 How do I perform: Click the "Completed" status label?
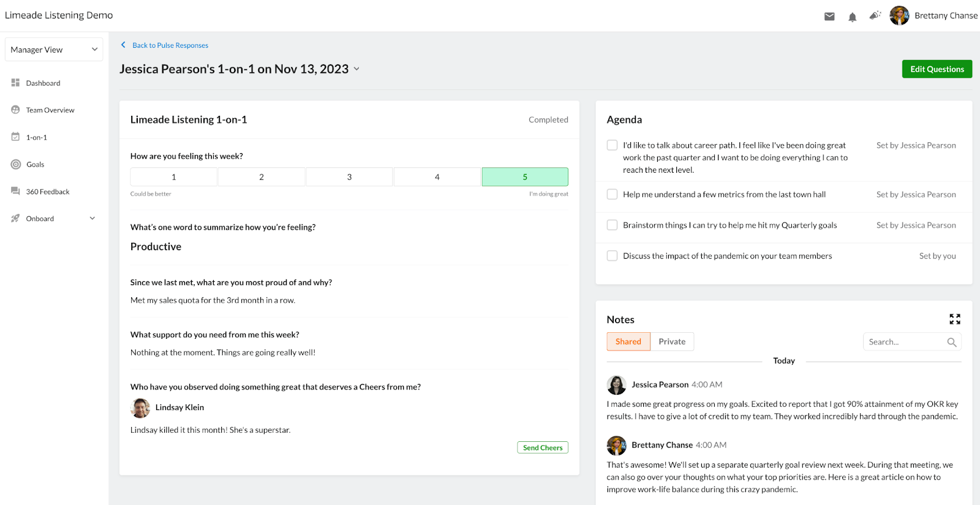[548, 120]
